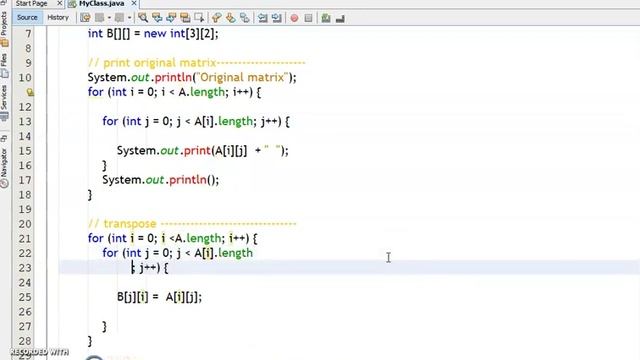The width and height of the screenshot is (640, 360).
Task: Click the Find Selection magnifier icon
Action: (x=143, y=18)
